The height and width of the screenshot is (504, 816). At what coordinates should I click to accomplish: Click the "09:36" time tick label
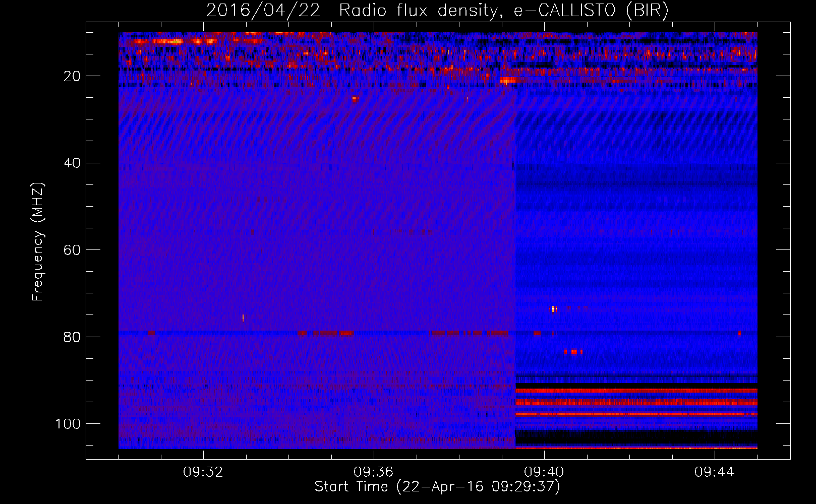pos(374,472)
